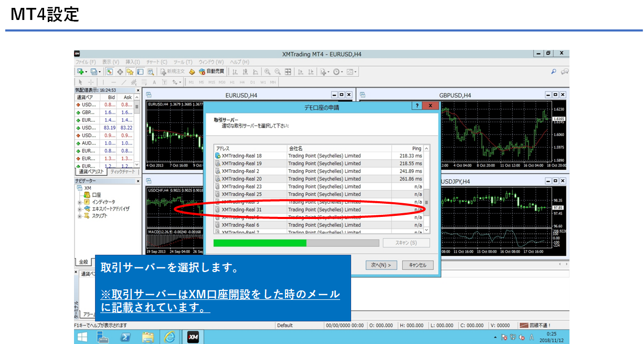Image resolution: width=644 pixels, height=344 pixels.
Task: Expand the エキスパートアドバイザ tree node
Action: [80, 209]
